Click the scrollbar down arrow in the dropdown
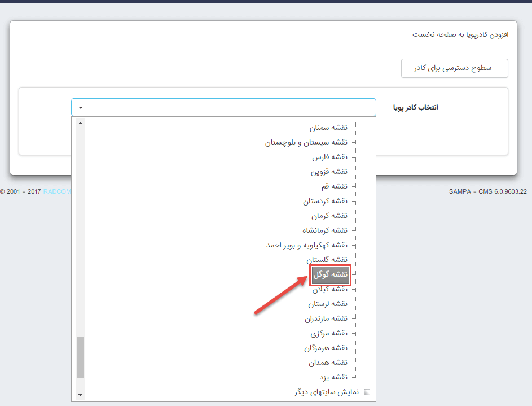Screen dimensions: 532x406 click(x=80, y=395)
